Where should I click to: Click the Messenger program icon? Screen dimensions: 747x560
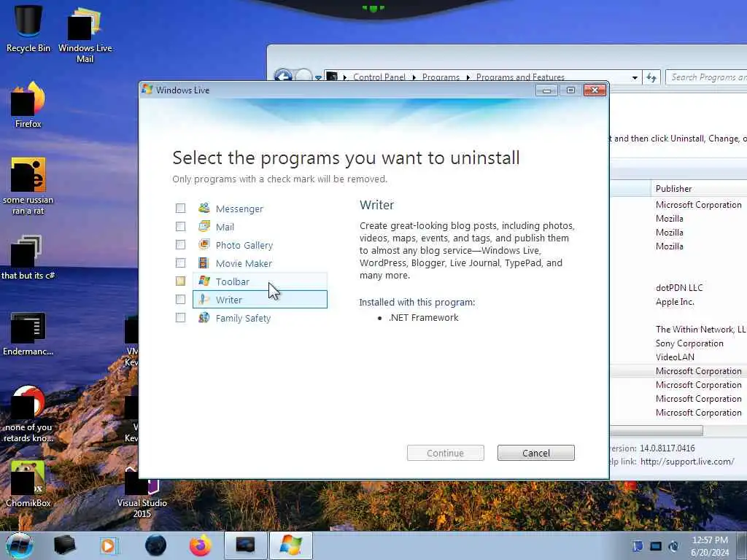click(204, 208)
